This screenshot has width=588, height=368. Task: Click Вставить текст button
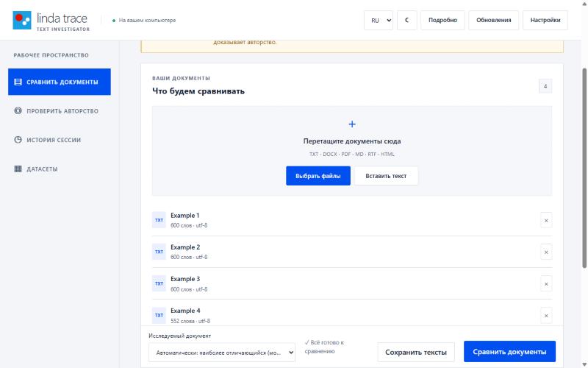(386, 176)
